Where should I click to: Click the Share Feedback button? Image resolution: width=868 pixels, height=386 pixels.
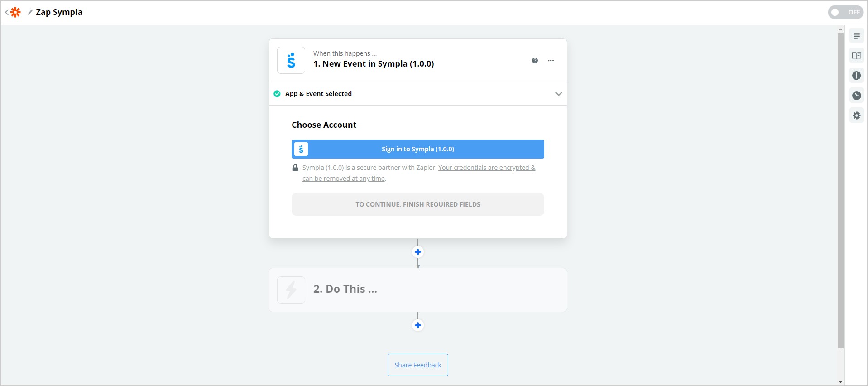pos(418,365)
